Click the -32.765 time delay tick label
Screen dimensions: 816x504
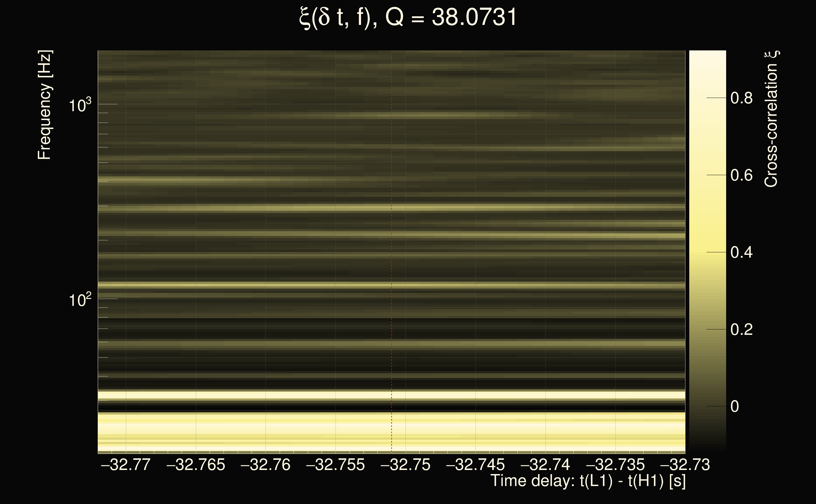pyautogui.click(x=195, y=465)
